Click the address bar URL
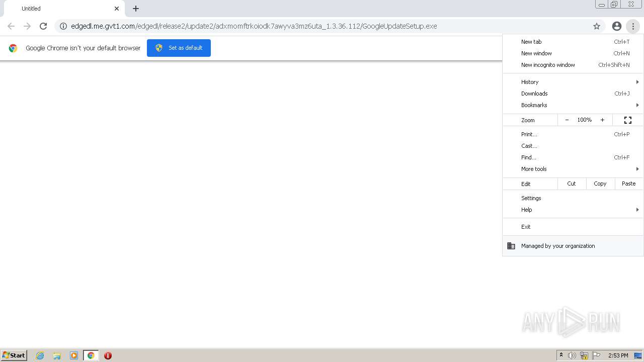The image size is (644, 362). [254, 26]
